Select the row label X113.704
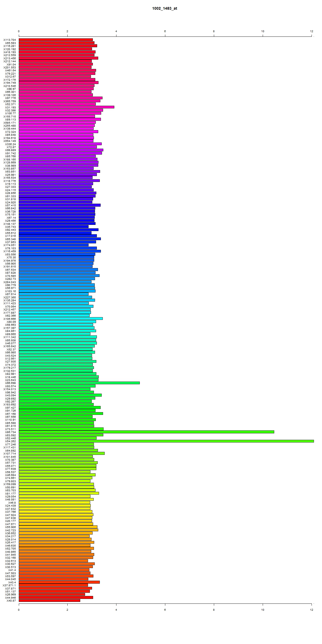322x644 pixels. point(10,40)
